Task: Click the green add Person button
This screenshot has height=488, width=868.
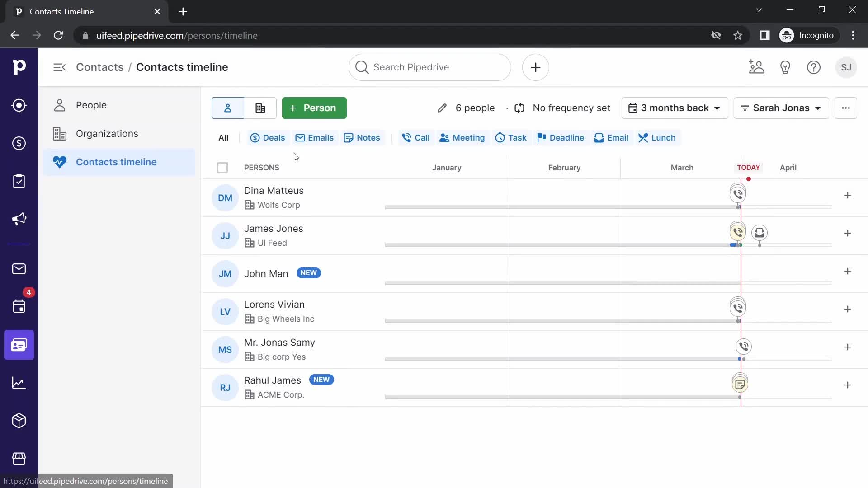Action: (314, 108)
